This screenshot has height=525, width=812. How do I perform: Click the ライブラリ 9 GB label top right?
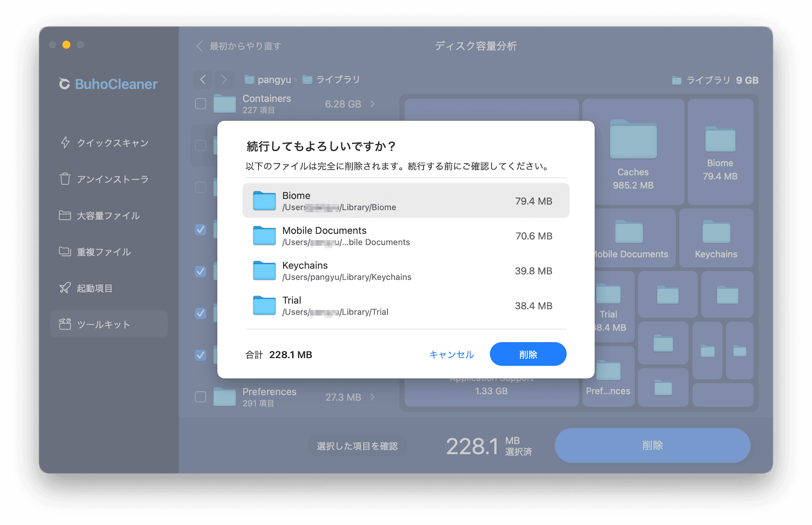pos(715,80)
